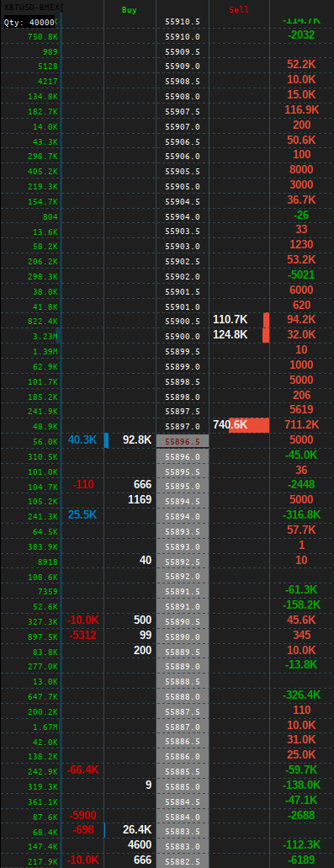The width and height of the screenshot is (334, 868).
Task: Click the 55885.0 price level
Action: click(x=183, y=785)
